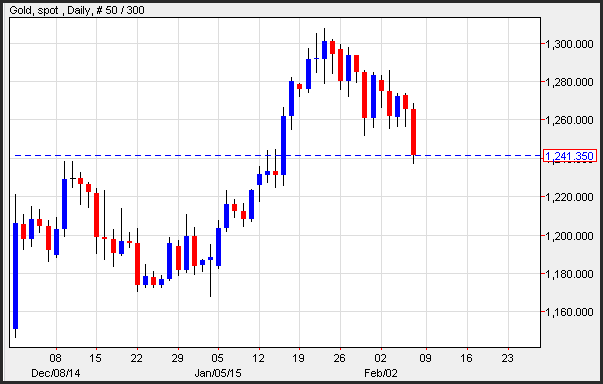Click the '02' date axis tick label
Image resolution: width=603 pixels, height=384 pixels.
coord(380,358)
